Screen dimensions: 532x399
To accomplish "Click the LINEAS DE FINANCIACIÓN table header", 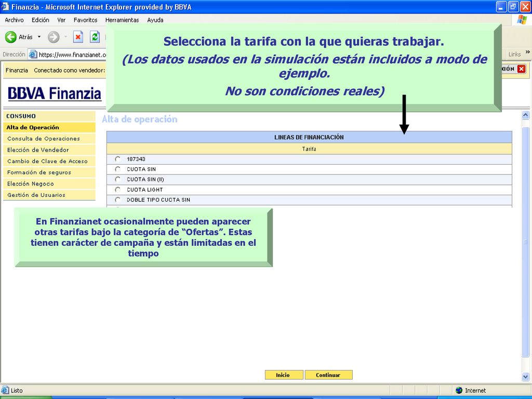I will tap(309, 137).
